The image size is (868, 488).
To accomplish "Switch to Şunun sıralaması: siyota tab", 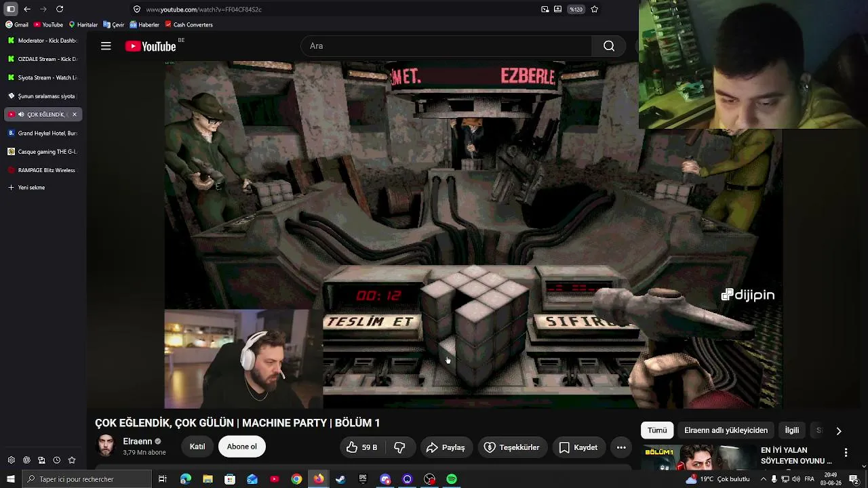I will coord(43,96).
